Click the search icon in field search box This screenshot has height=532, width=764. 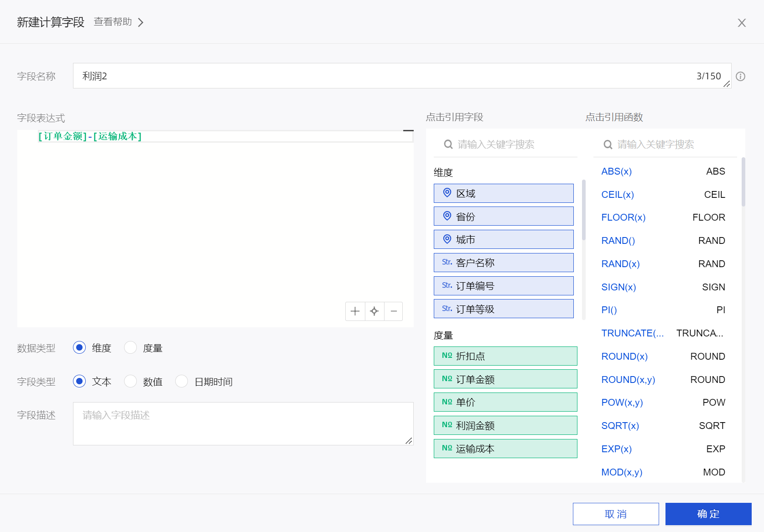click(448, 145)
